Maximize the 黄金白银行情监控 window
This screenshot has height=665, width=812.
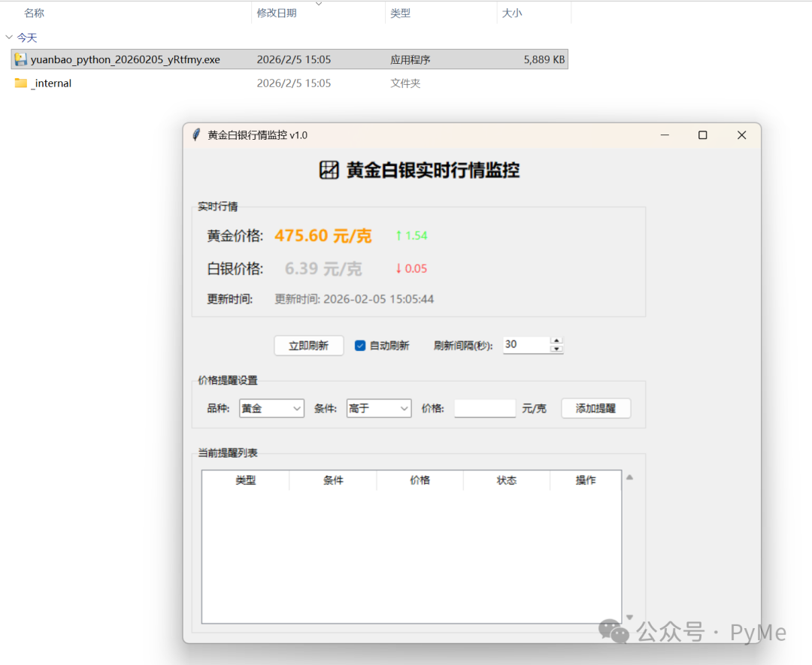(x=703, y=135)
